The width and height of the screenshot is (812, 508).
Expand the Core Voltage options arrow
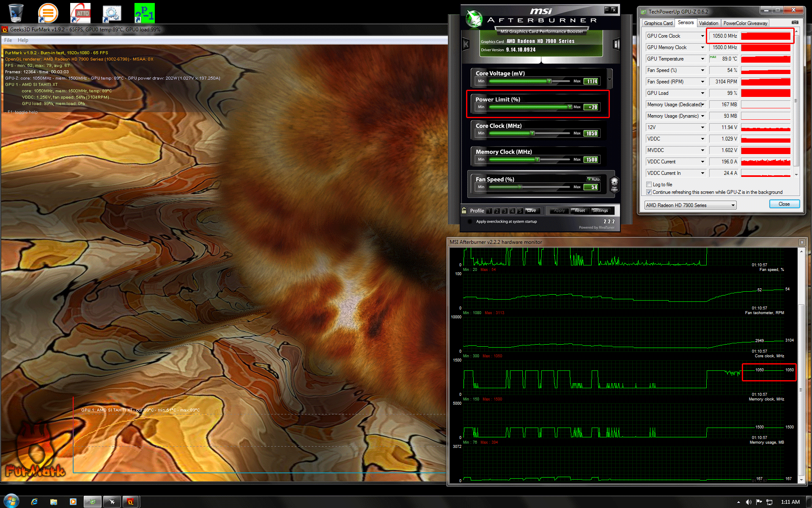[x=609, y=79]
